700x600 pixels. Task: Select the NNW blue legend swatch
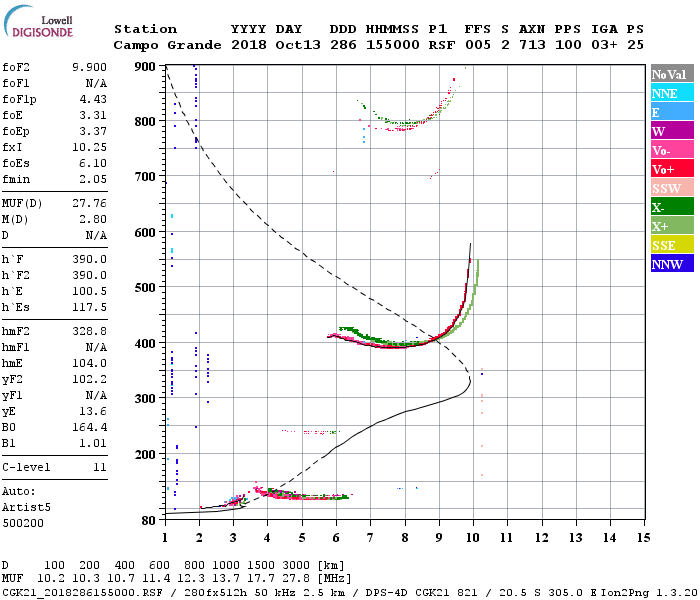(x=672, y=263)
